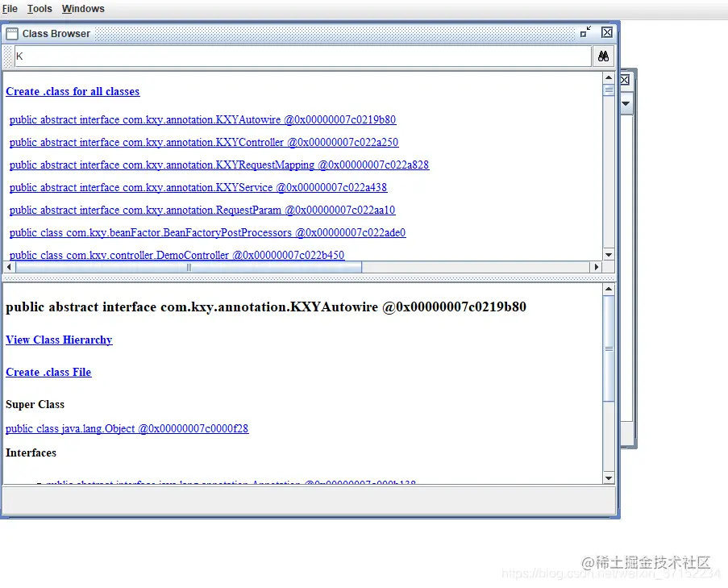This screenshot has height=588, width=728.
Task: Click scroll-down arrow of class detail pane
Action: pyautogui.click(x=609, y=478)
